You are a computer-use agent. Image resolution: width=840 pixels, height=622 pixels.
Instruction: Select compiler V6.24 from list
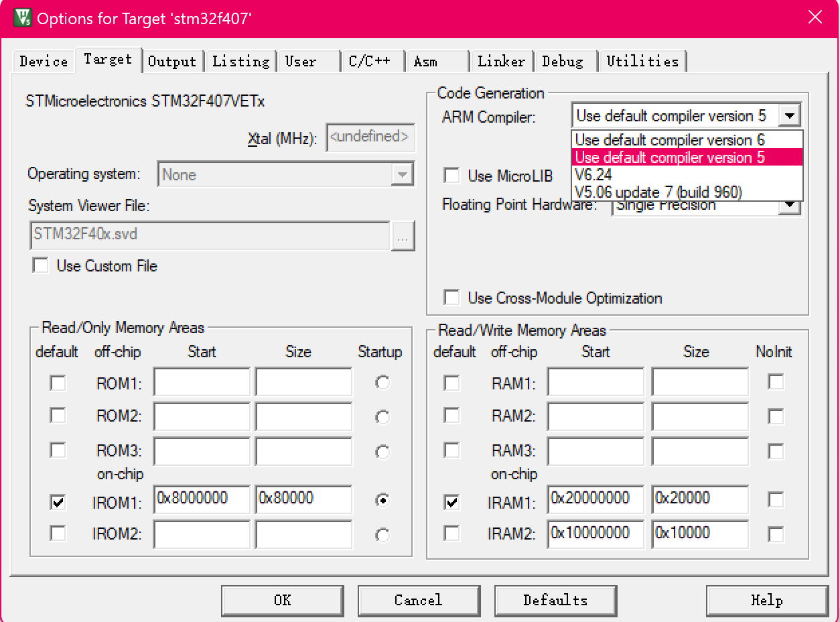click(687, 175)
